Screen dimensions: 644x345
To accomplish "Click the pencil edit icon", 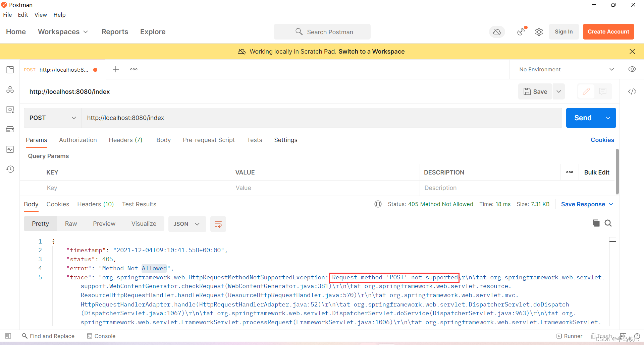I will coord(586,91).
